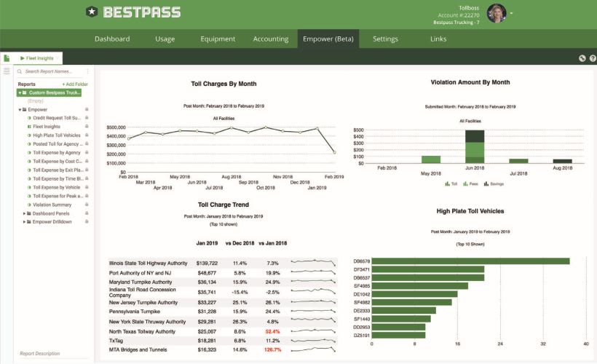Open the Equipment menu
Image resolution: width=597 pixels, height=364 pixels.
click(218, 39)
